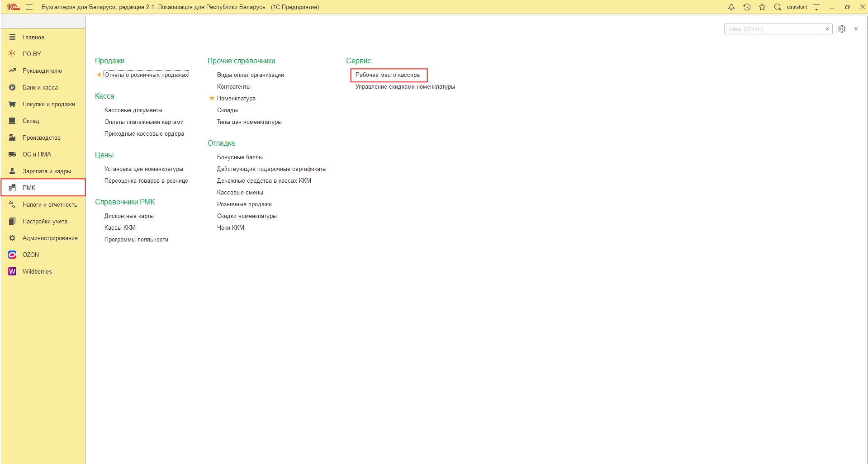The height and width of the screenshot is (464, 868).
Task: Clear the search field with x button
Action: [828, 29]
